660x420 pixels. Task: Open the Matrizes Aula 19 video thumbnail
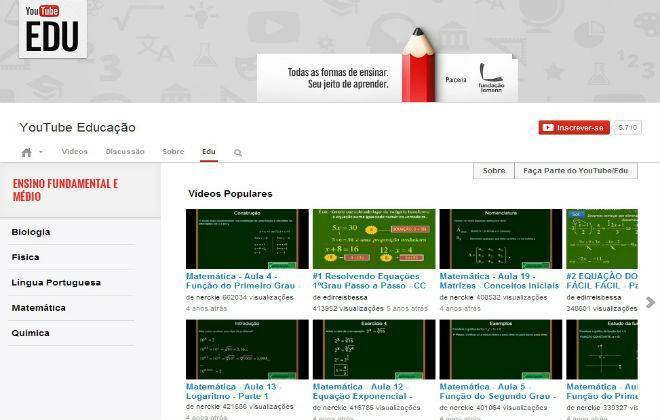click(x=500, y=238)
